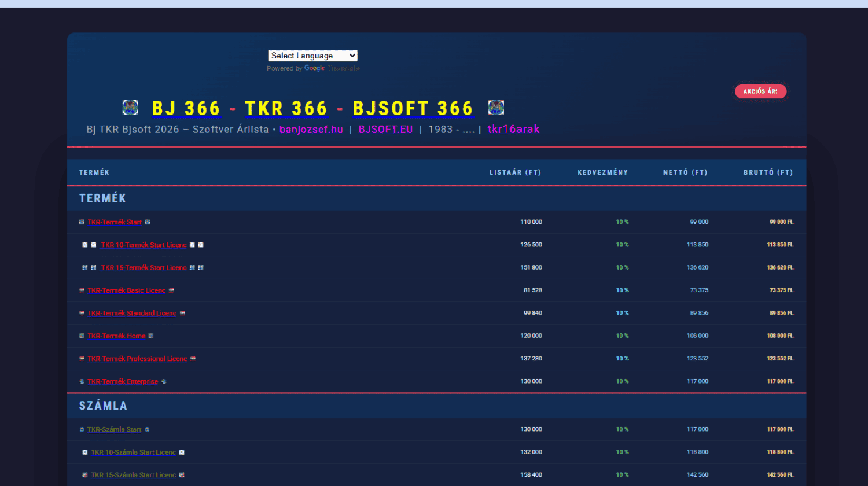The height and width of the screenshot is (486, 868).
Task: Select the net price 136 620
Action: [697, 268]
